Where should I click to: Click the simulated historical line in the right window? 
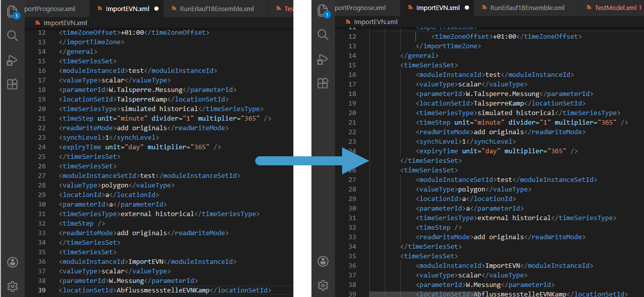[x=518, y=113]
